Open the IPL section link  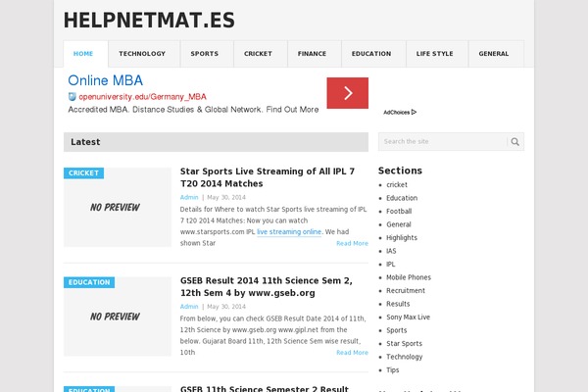point(391,264)
